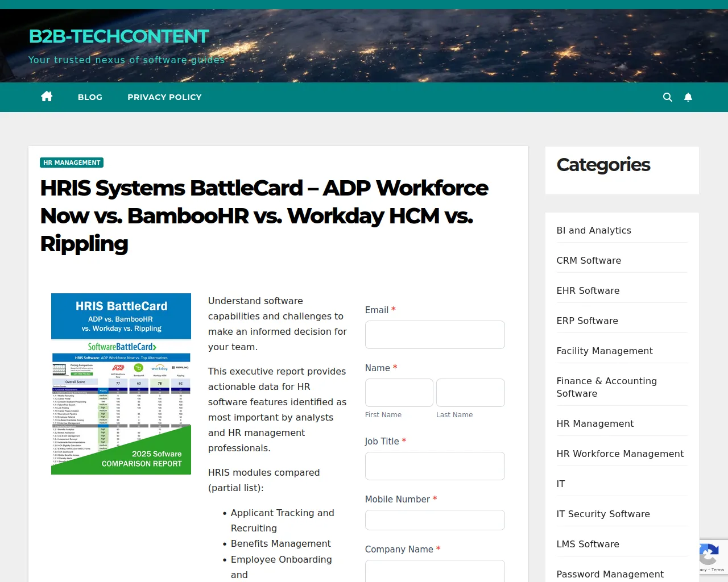Click the Mobile Number field
728x582 pixels.
point(435,520)
